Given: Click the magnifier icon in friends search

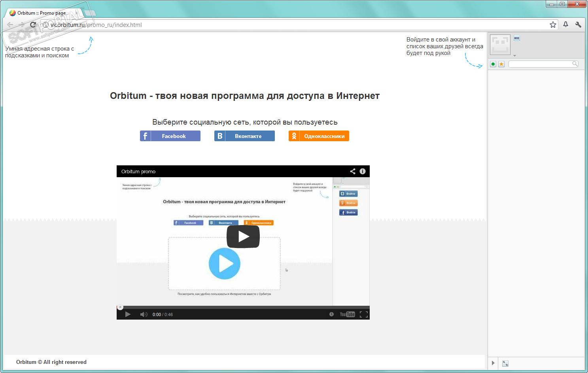Looking at the screenshot, I should tap(575, 64).
